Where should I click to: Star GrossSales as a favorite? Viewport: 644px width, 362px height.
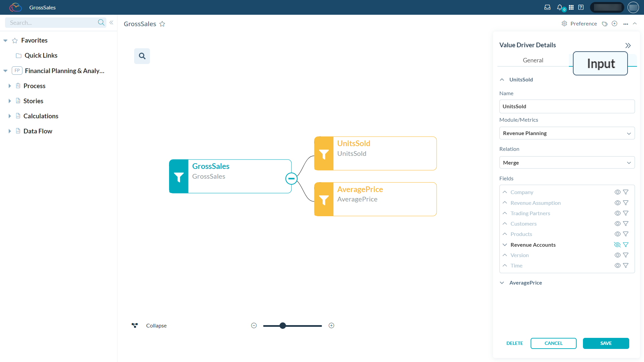(162, 24)
